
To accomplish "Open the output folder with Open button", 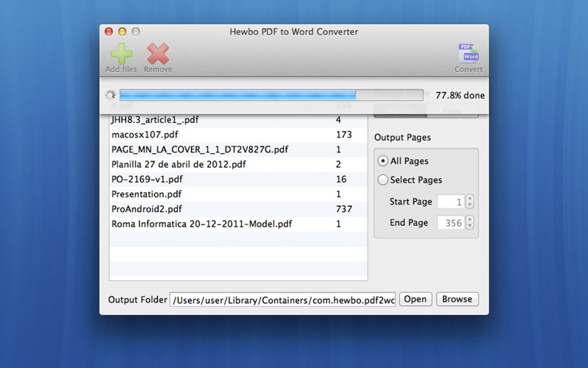I will 415,300.
